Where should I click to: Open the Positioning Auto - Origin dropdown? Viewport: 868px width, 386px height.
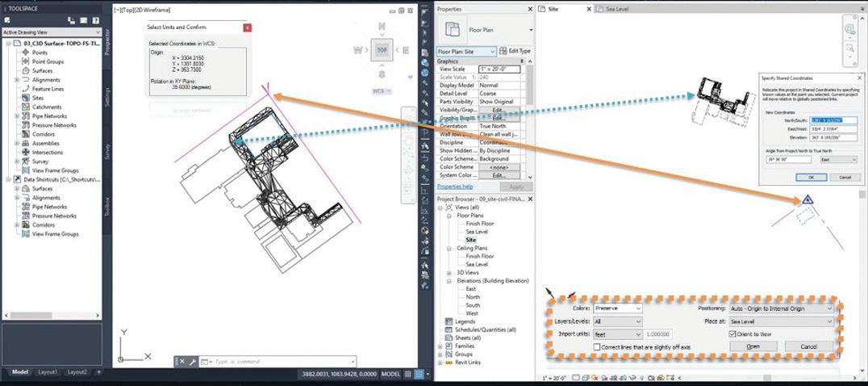pyautogui.click(x=779, y=308)
